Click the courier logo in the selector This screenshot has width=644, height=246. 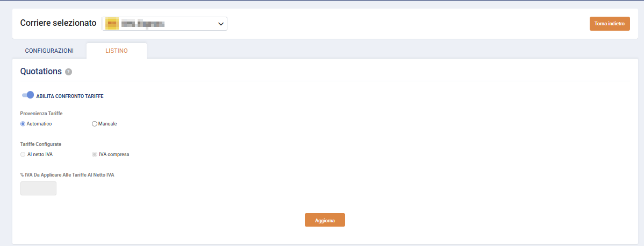[x=112, y=24]
